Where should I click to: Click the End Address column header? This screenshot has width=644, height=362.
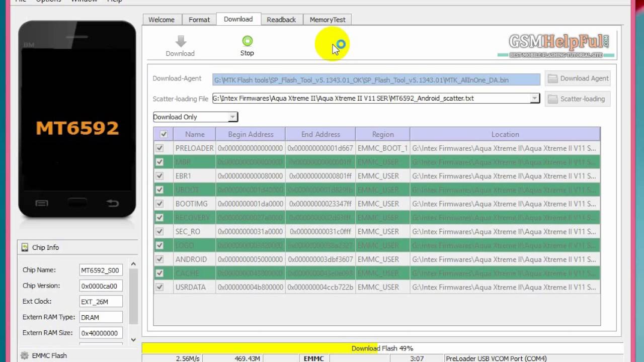(x=320, y=134)
